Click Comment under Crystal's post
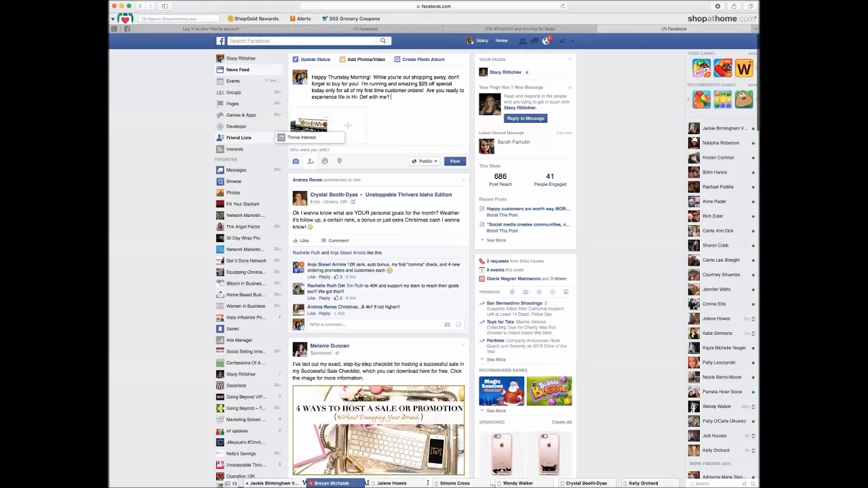 (335, 241)
